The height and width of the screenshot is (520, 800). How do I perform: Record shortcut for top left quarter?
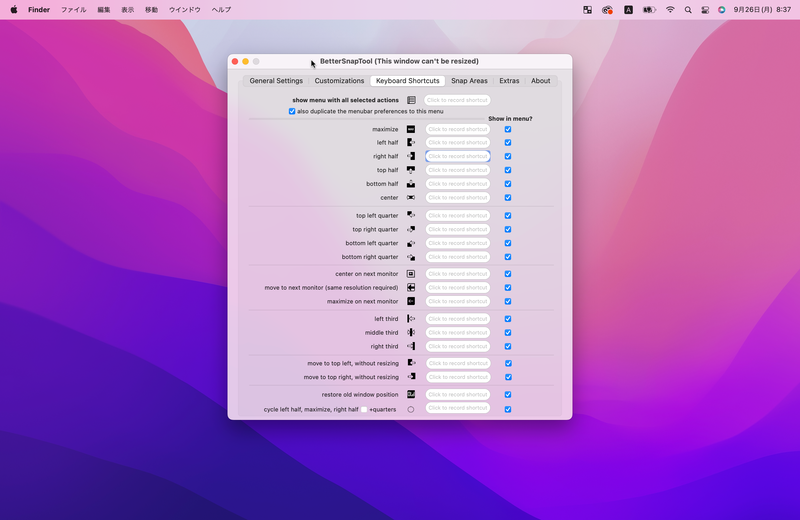[x=458, y=215]
